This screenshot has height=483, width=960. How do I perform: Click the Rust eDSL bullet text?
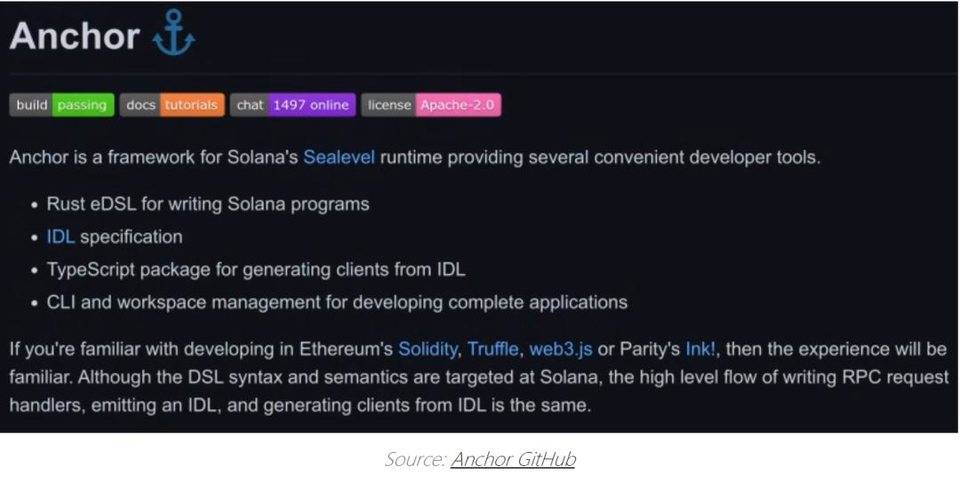pos(208,204)
